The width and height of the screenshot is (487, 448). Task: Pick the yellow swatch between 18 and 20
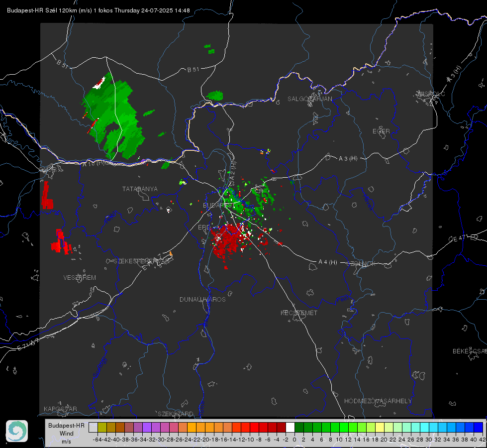[x=380, y=427]
